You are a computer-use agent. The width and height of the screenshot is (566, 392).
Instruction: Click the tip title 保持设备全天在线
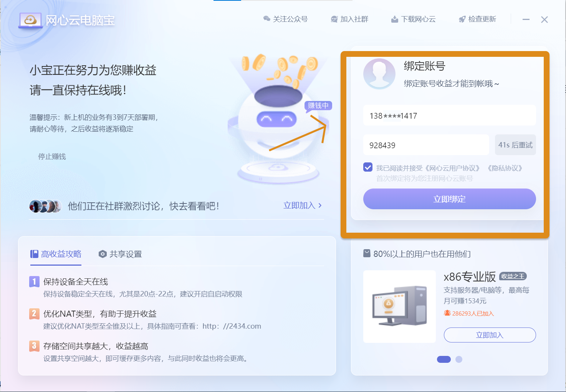click(x=76, y=281)
